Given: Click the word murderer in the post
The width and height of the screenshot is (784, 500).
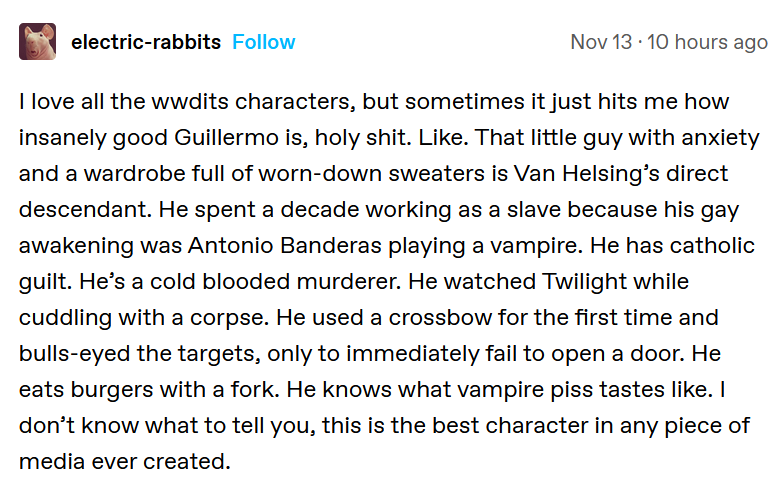Looking at the screenshot, I should [x=348, y=282].
